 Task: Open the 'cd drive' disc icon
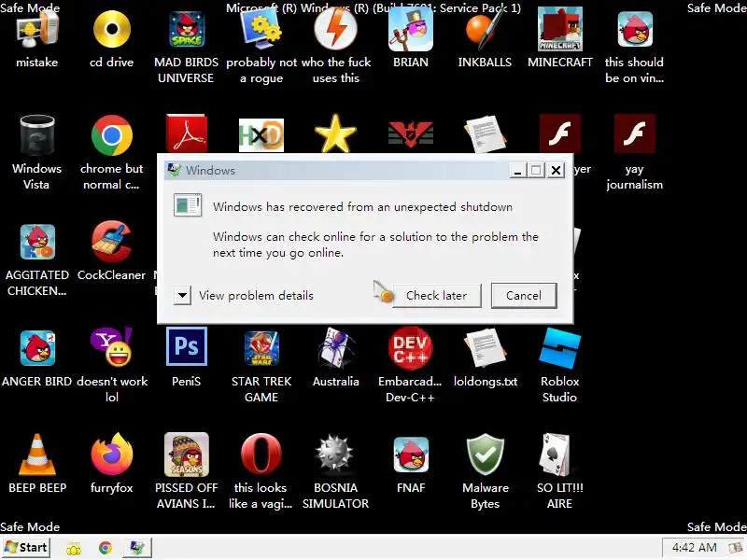coord(111,30)
